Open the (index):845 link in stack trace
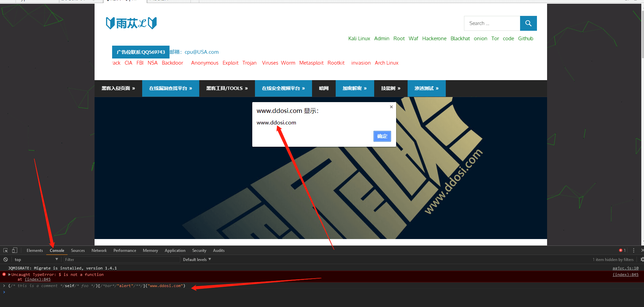This screenshot has width=644, height=307. 37,279
